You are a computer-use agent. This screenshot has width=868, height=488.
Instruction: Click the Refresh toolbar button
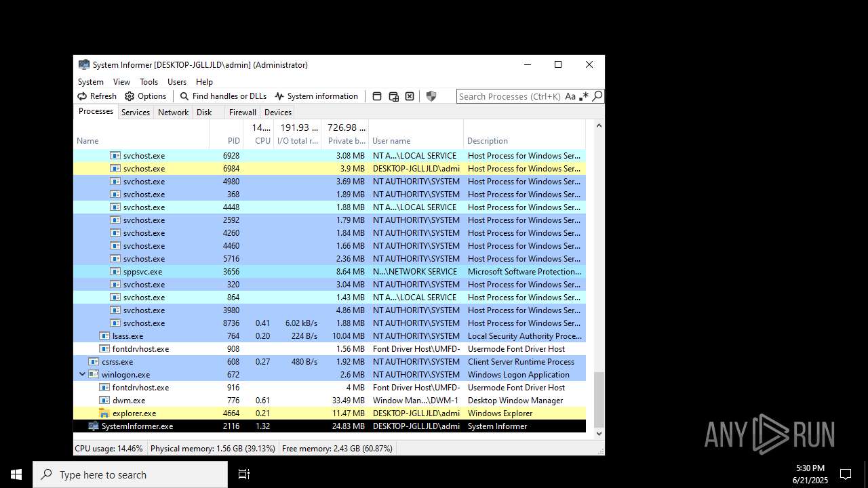click(97, 96)
